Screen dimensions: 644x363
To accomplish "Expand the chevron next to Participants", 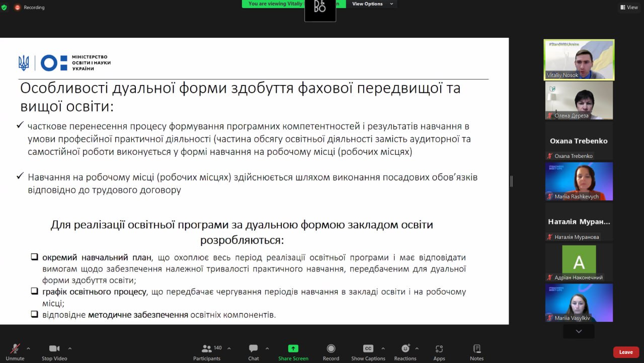I will pos(229,348).
